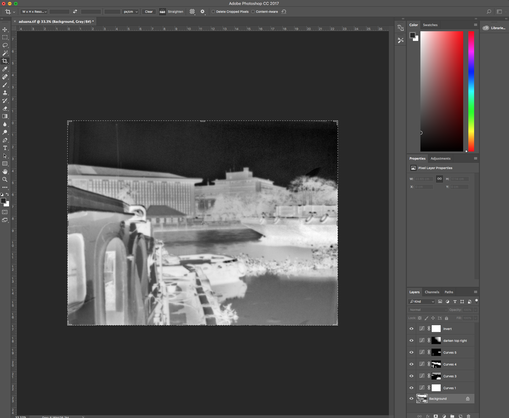Open the History panel icon
The height and width of the screenshot is (418, 509).
click(x=401, y=28)
